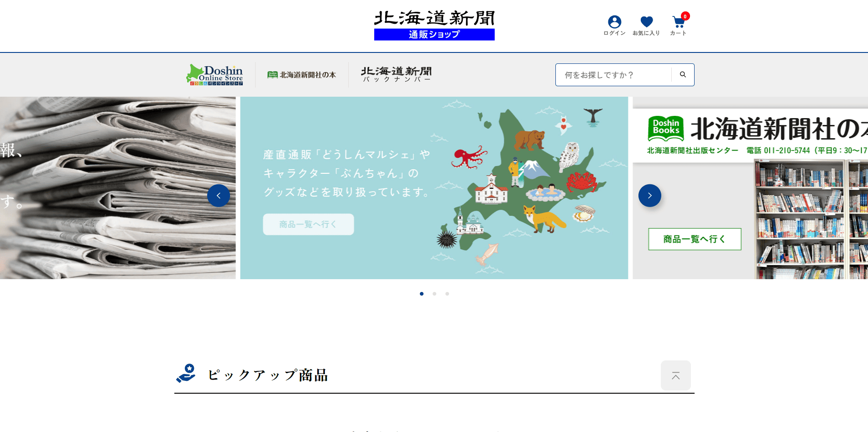This screenshot has height=432, width=868.
Task: Select the third carousel dot
Action: [x=447, y=294]
